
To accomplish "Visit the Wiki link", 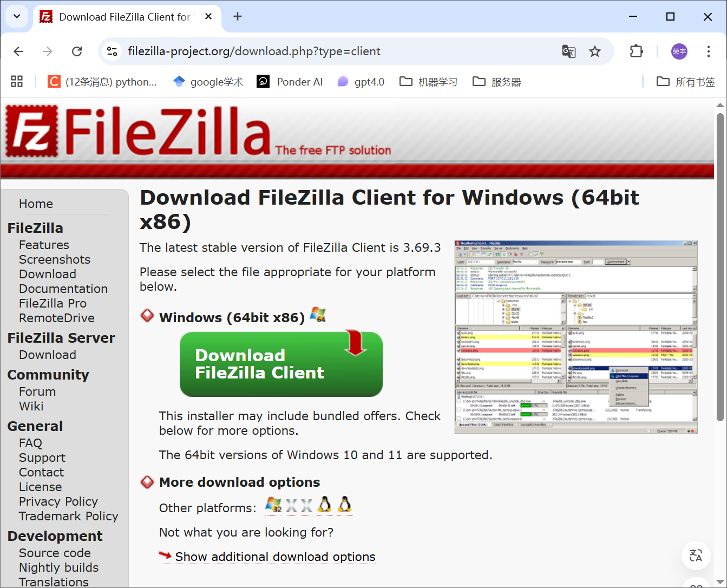I will pos(31,406).
